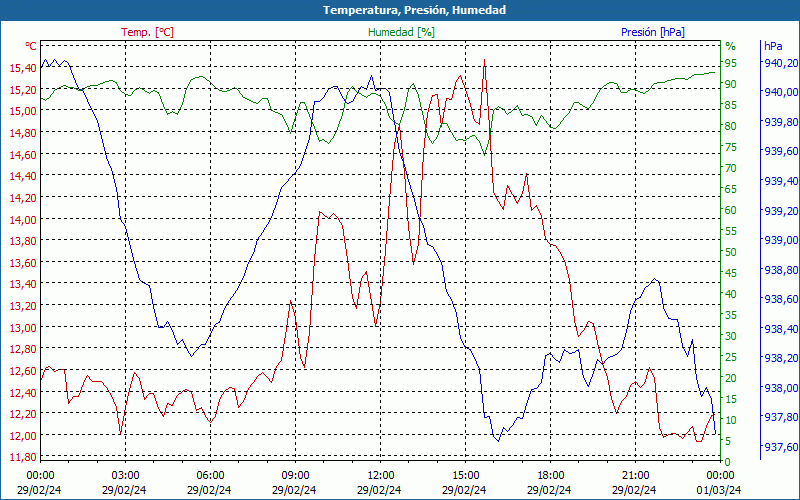Click the pressure axis value 939,60
Screen dimensions: 800x500
coord(781,151)
